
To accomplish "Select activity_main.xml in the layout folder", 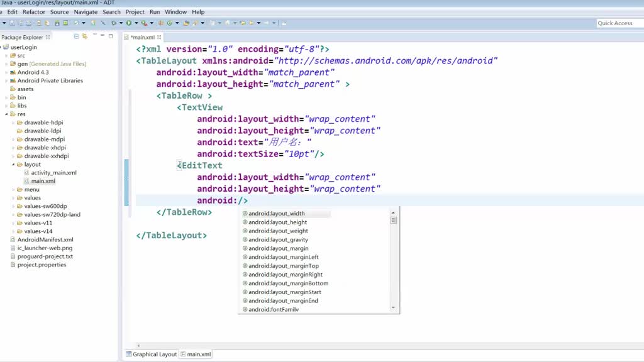I will click(x=54, y=172).
